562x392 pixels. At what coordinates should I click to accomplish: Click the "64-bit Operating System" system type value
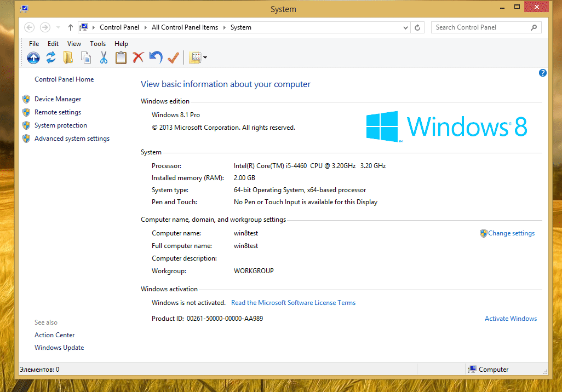click(x=268, y=190)
